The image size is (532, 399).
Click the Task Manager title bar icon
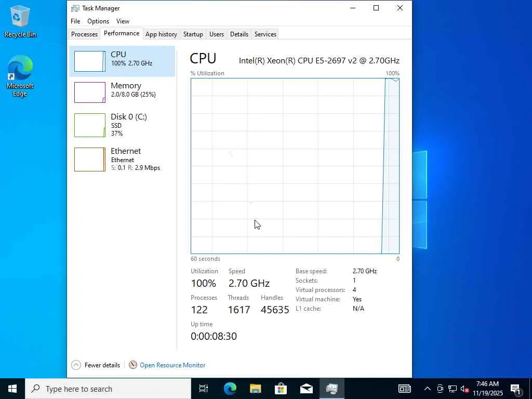75,8
